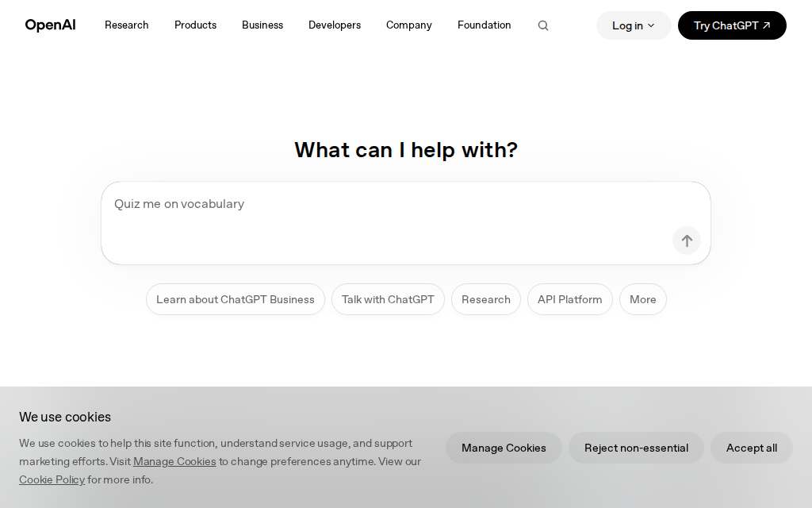The height and width of the screenshot is (508, 812).
Task: Click Reject non-essential cookies
Action: click(x=636, y=448)
